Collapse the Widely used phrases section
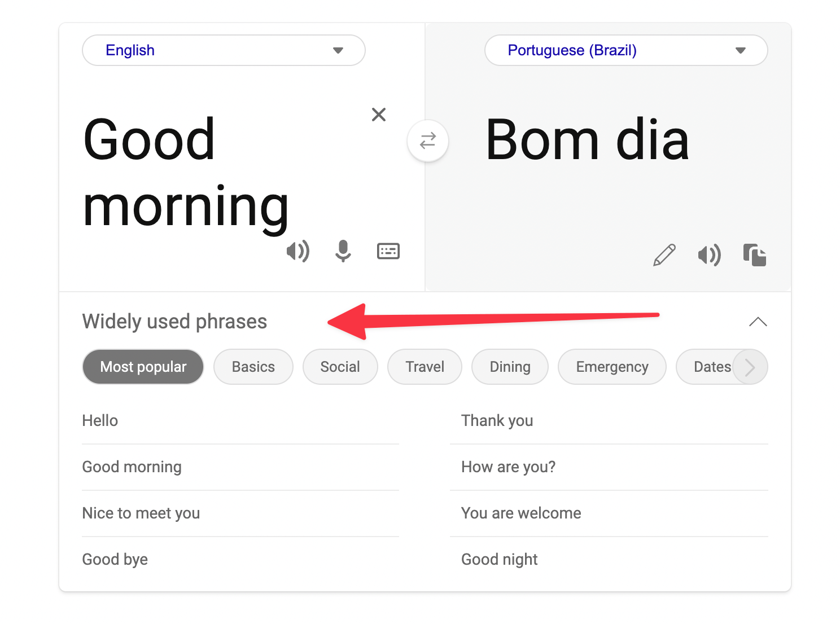Viewport: 840px width, 624px height. 758,322
